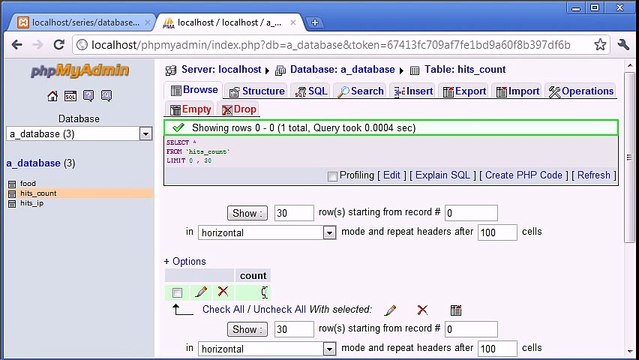Click the food table icon
This screenshot has height=360, width=639.
[x=12, y=184]
